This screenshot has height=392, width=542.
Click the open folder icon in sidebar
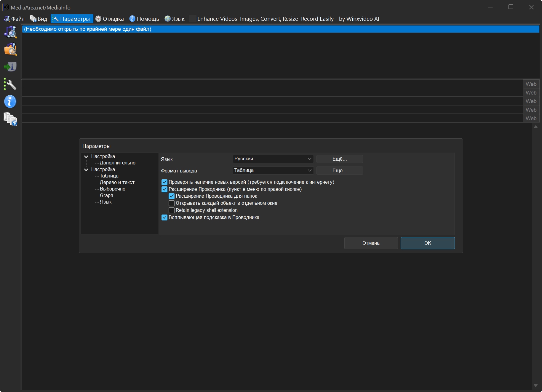pyautogui.click(x=10, y=49)
